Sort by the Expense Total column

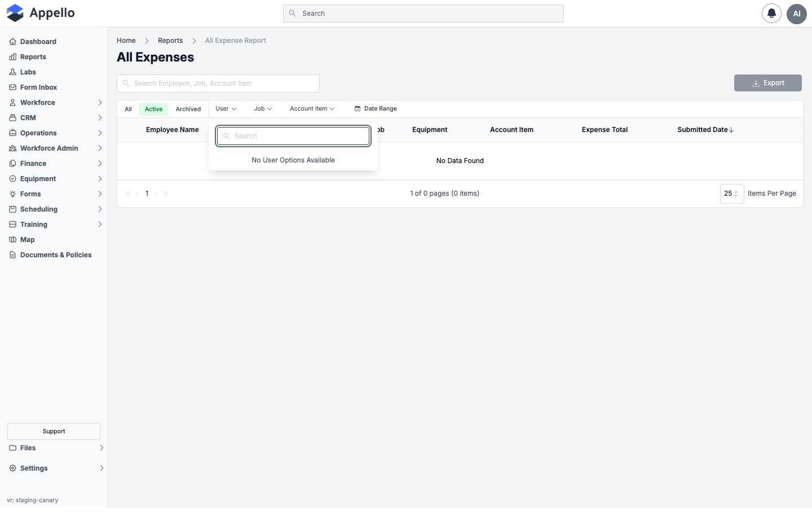604,130
